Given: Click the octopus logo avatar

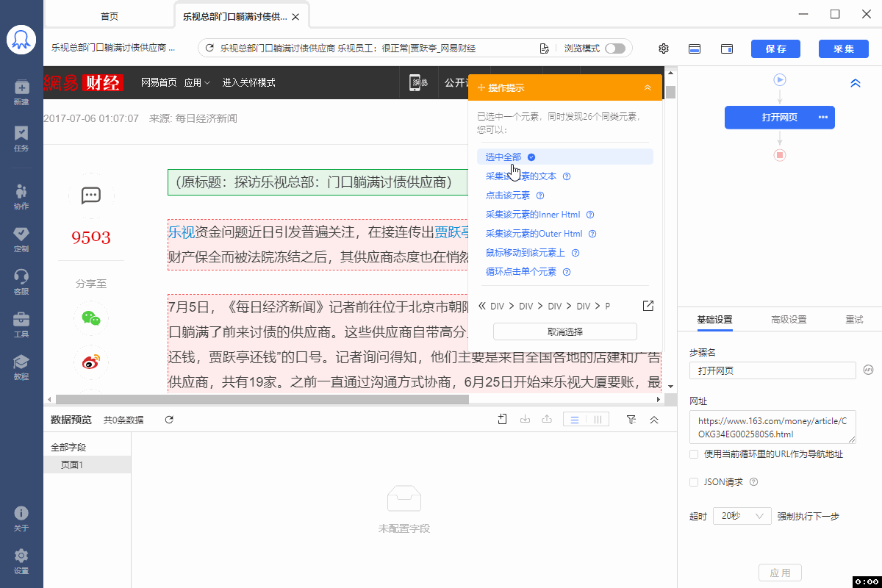Looking at the screenshot, I should pos(21,40).
